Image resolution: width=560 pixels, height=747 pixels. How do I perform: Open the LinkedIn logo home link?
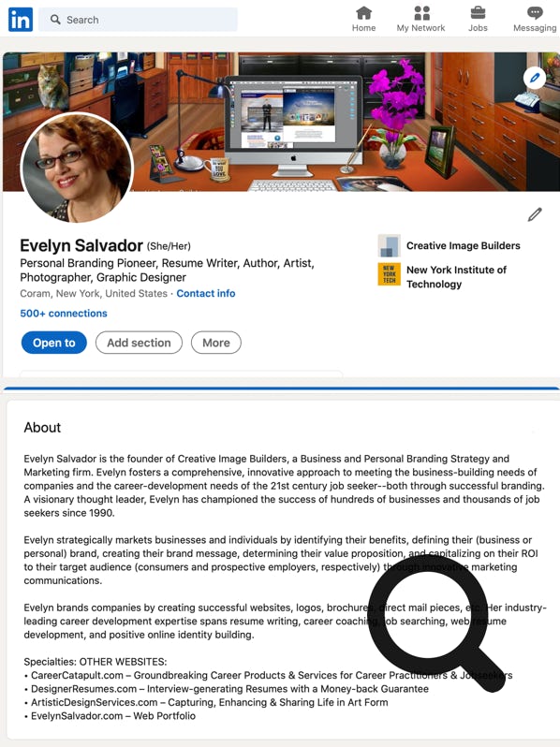[21, 20]
